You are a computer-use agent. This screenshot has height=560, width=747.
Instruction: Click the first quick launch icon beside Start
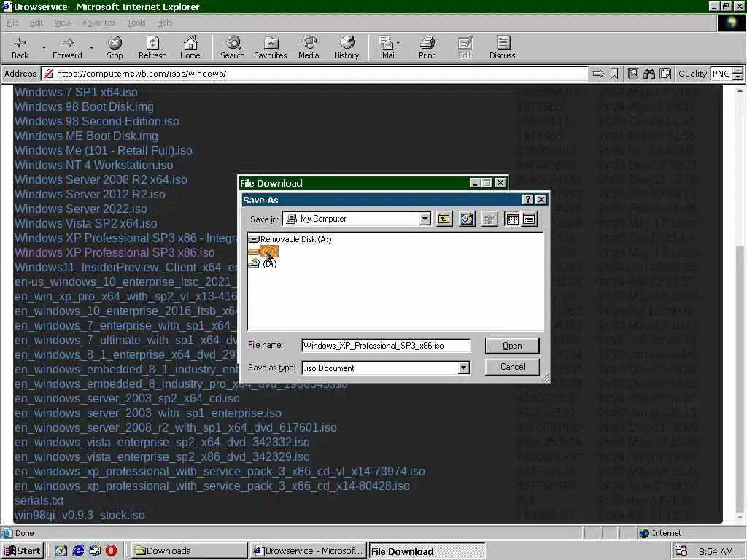[61, 551]
